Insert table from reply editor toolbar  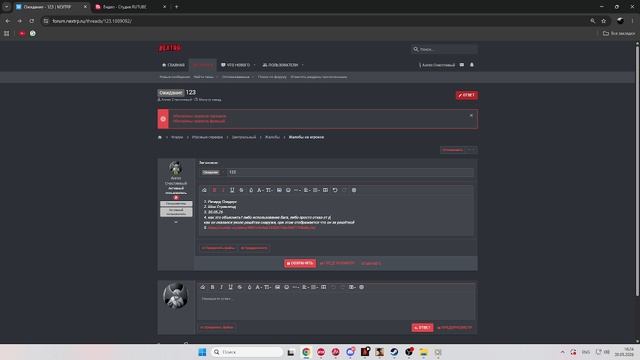(x=324, y=287)
